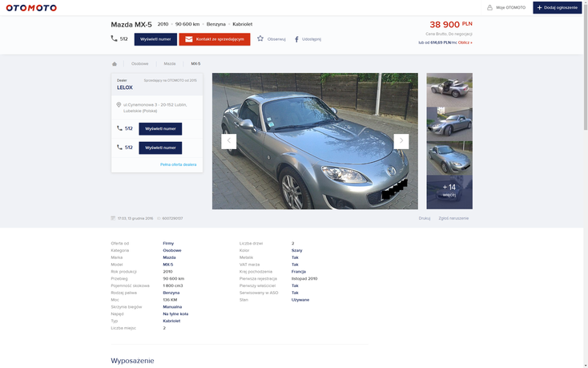Click the envelope icon on contact button
The height and width of the screenshot is (368, 588).
pos(189,39)
